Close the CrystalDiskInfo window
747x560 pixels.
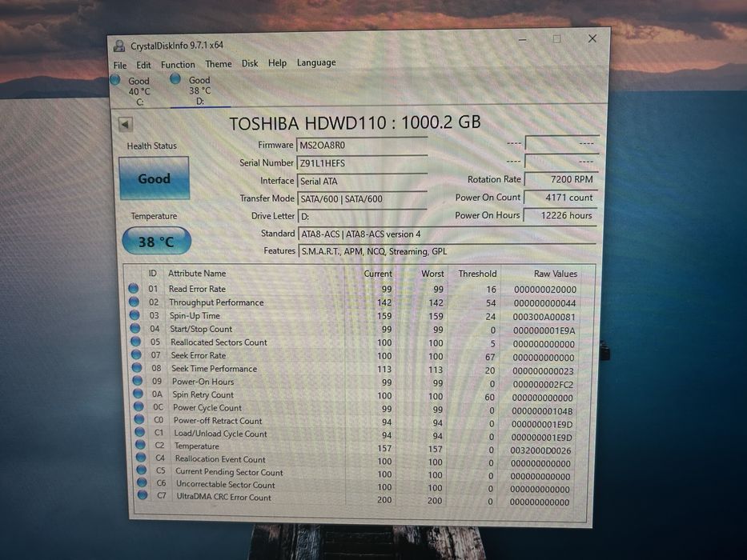(592, 38)
